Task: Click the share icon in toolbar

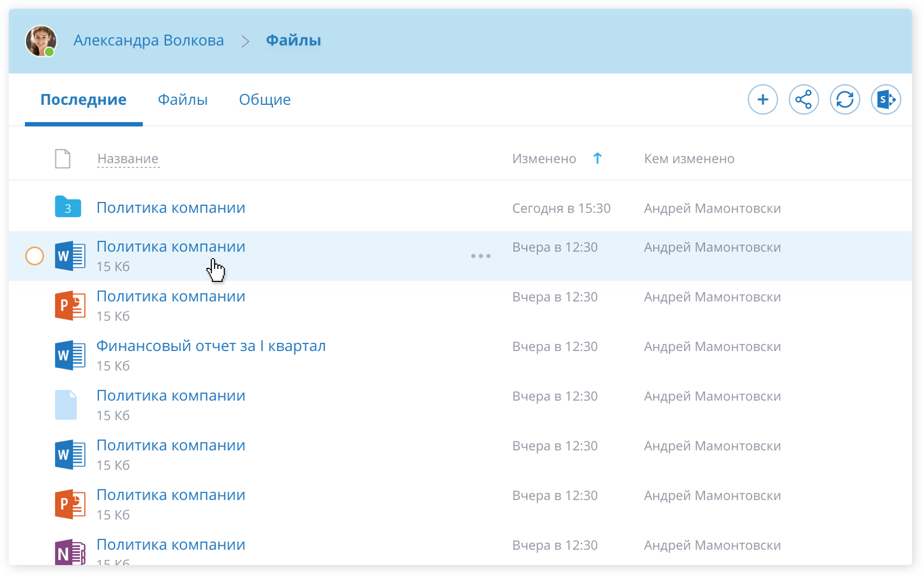Action: (803, 99)
